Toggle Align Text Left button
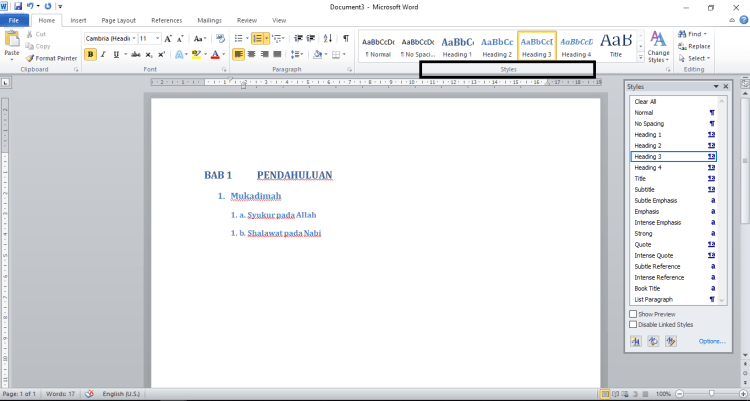This screenshot has height=401, width=750. click(239, 54)
